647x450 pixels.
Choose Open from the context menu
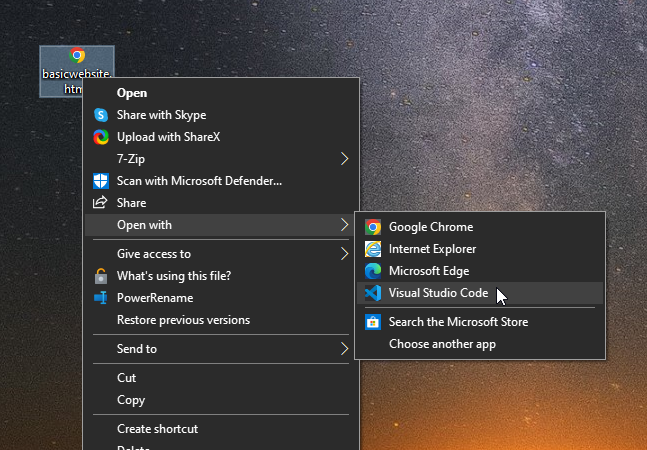tap(221, 93)
